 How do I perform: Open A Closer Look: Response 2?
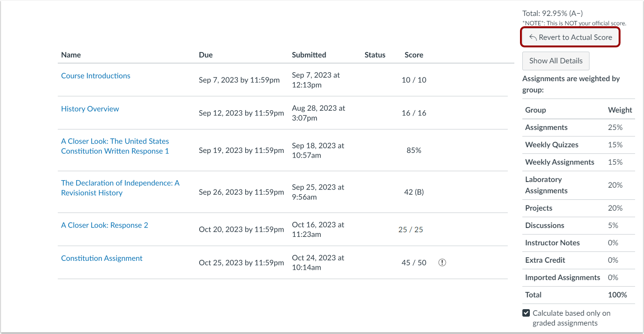click(x=105, y=225)
